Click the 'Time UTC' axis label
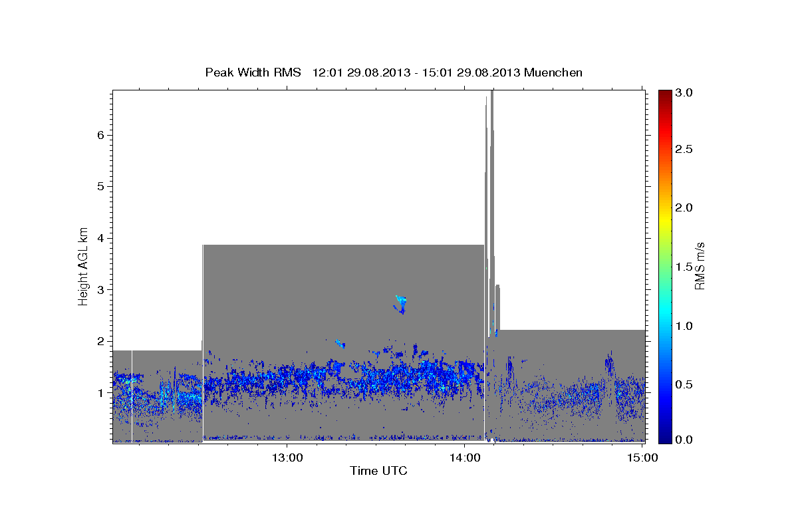The width and height of the screenshot is (798, 532). [x=378, y=471]
